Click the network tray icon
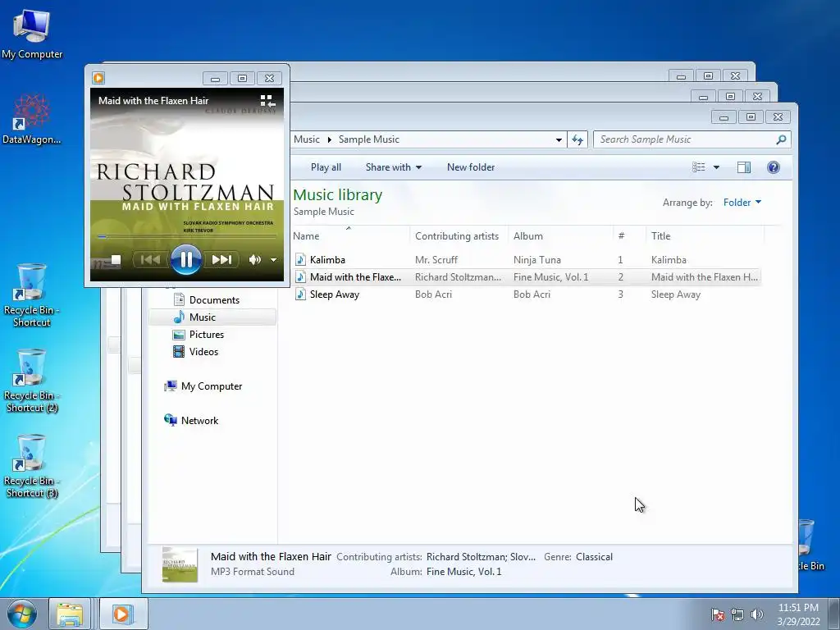840x630 pixels. (x=737, y=614)
